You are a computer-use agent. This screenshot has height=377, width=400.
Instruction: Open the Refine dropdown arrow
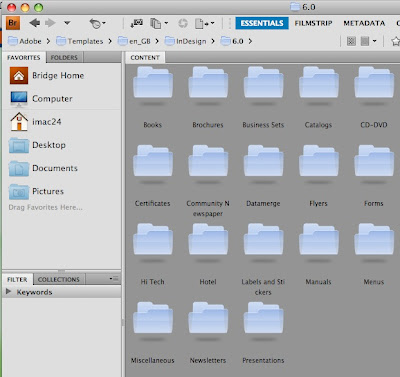point(166,23)
